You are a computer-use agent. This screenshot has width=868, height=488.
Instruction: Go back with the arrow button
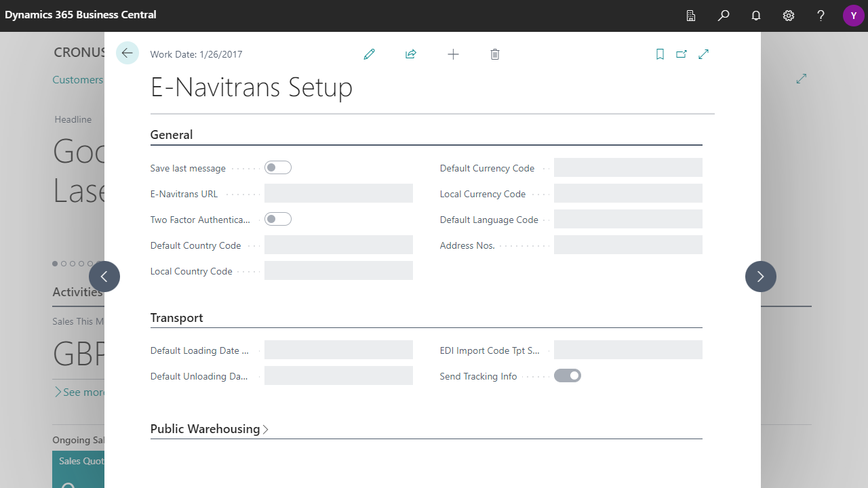127,53
